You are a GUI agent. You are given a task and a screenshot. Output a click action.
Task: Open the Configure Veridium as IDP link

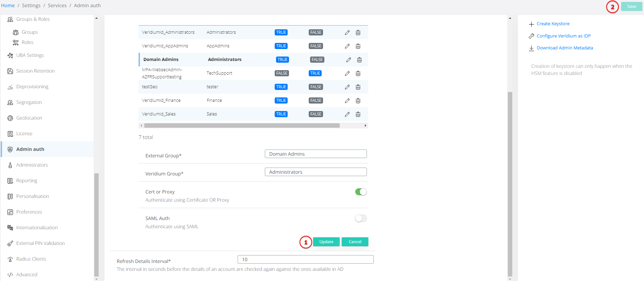point(563,36)
